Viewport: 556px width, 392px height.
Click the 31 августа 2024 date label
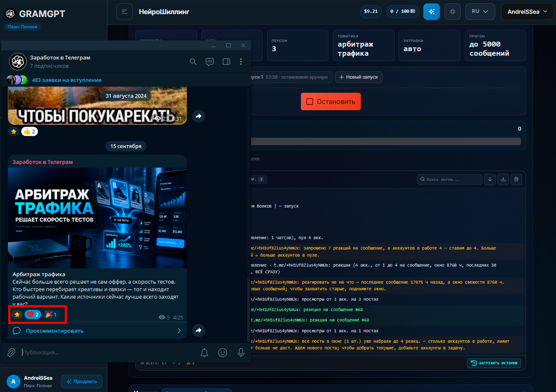(126, 96)
